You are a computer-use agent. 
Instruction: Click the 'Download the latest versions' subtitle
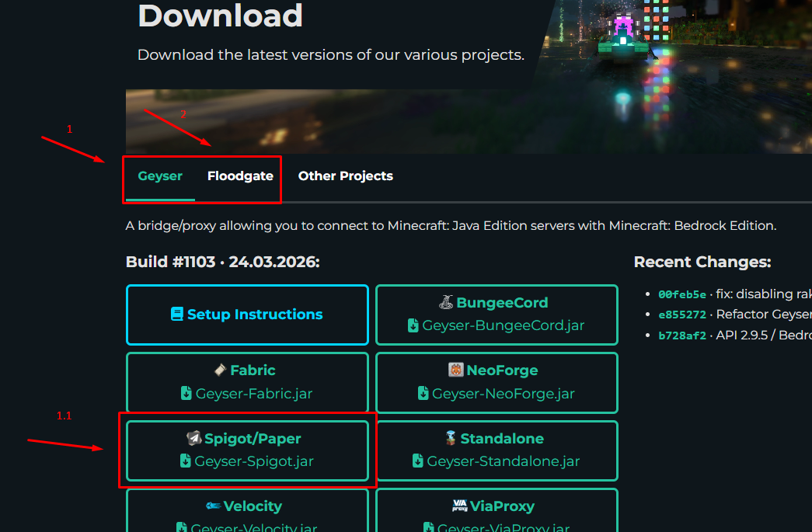[331, 55]
